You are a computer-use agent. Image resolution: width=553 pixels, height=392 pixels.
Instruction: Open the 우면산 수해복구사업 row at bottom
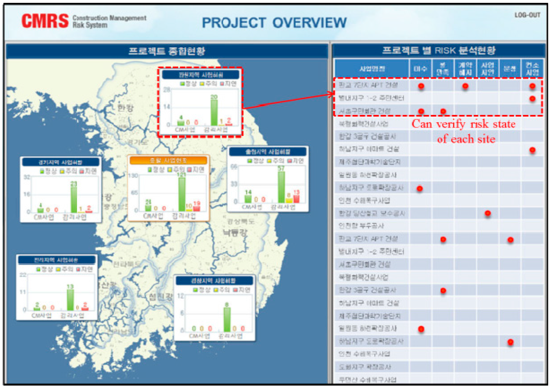[367, 380]
